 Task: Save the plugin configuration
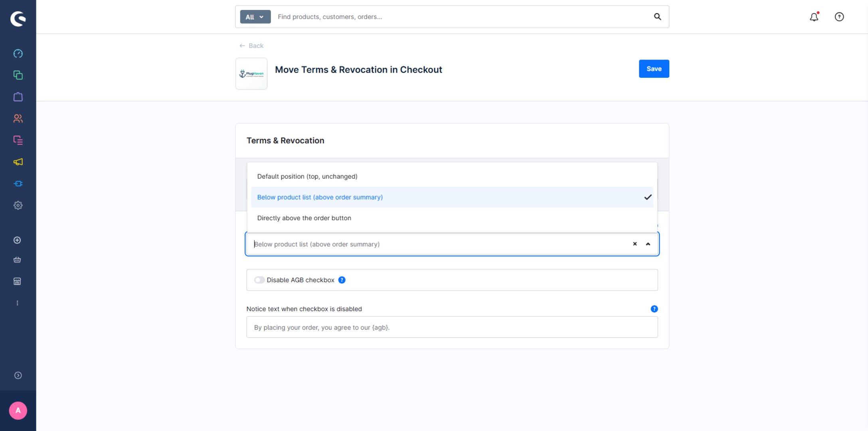654,69
